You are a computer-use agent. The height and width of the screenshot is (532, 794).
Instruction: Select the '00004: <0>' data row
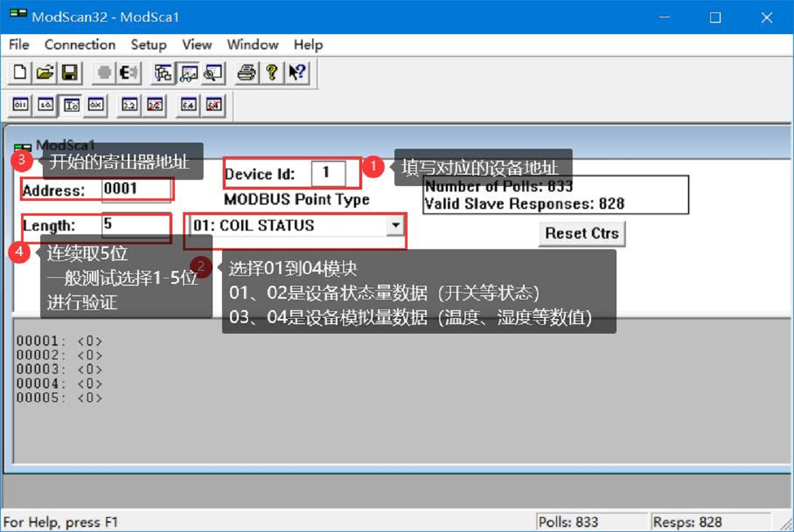(60, 384)
